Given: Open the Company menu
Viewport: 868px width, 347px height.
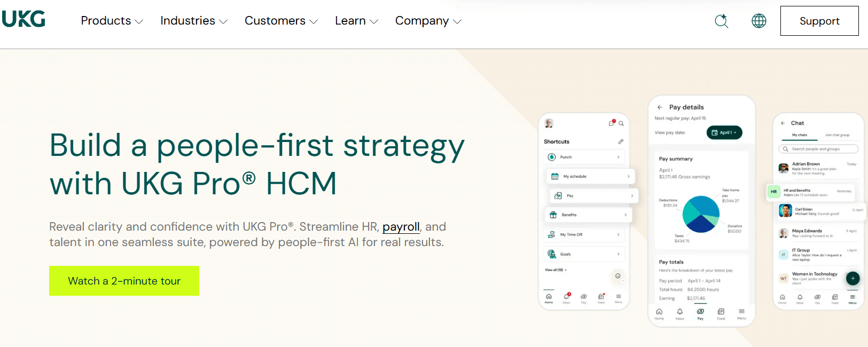Looking at the screenshot, I should coord(428,21).
